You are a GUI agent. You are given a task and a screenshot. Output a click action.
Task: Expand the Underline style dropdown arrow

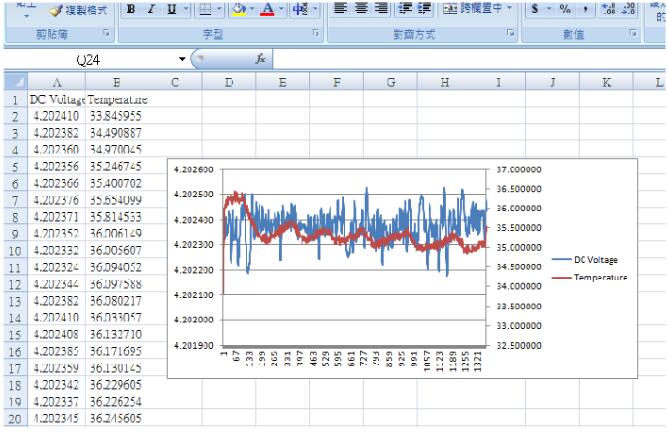coord(186,9)
